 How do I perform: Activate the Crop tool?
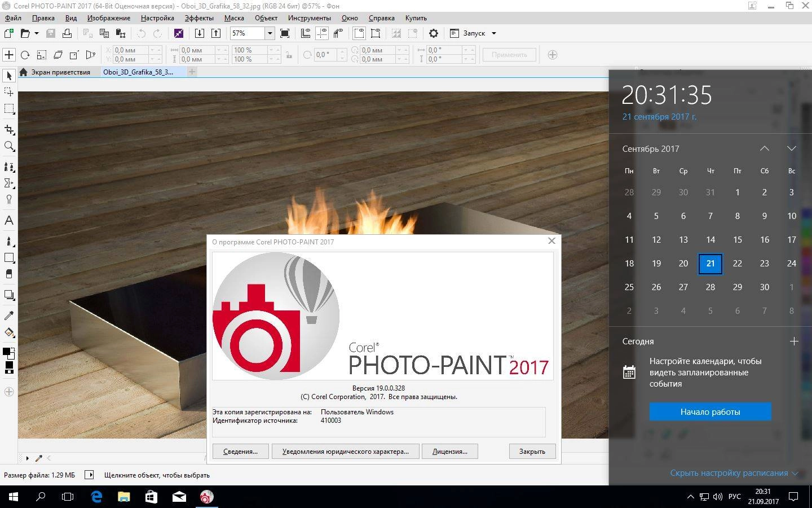tap(9, 130)
